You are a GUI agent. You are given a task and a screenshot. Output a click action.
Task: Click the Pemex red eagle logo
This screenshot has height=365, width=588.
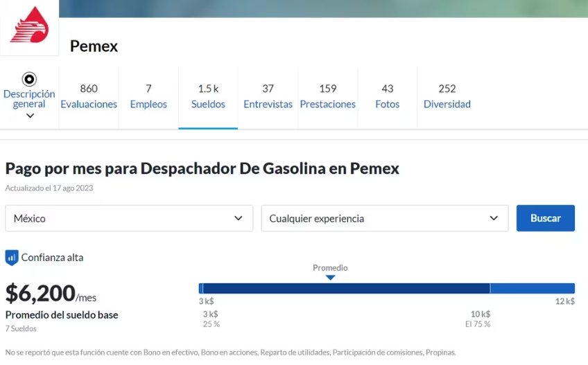(29, 25)
